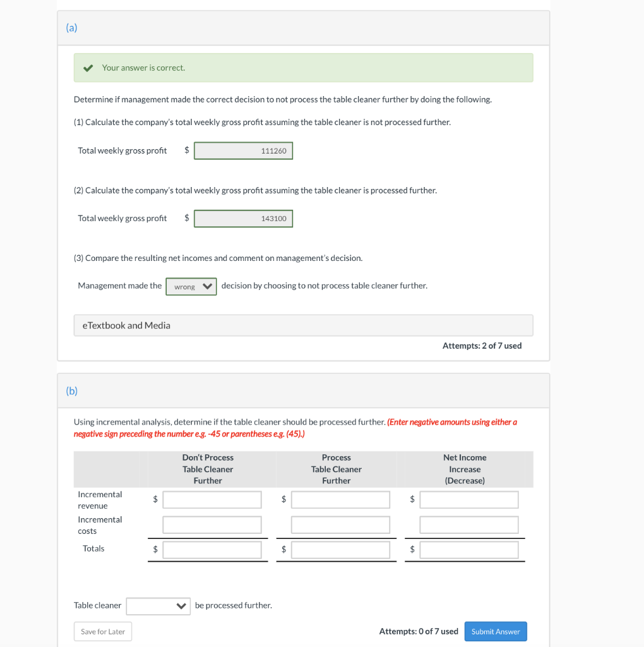Open the Table cleaner should/should not dropdown
644x647 pixels.
(158, 606)
